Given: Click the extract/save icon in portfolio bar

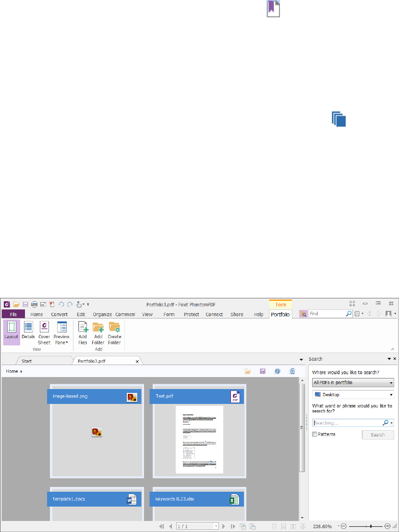Looking at the screenshot, I should pos(263,371).
